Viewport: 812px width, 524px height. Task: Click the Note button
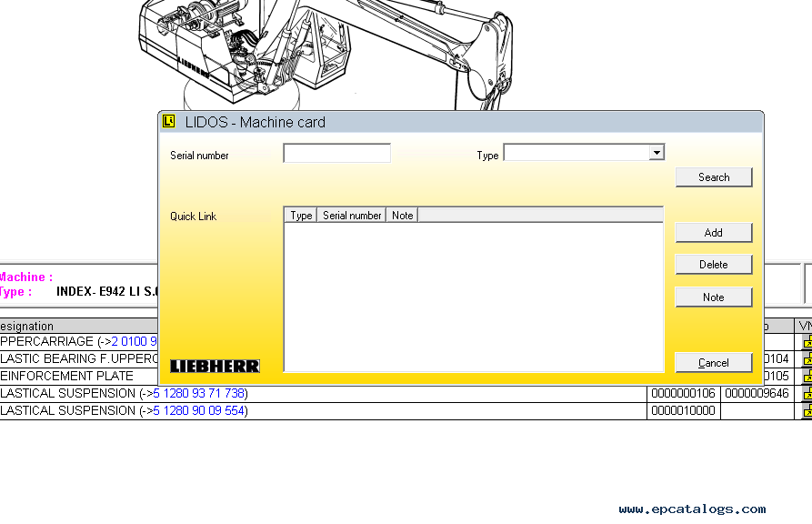714,297
